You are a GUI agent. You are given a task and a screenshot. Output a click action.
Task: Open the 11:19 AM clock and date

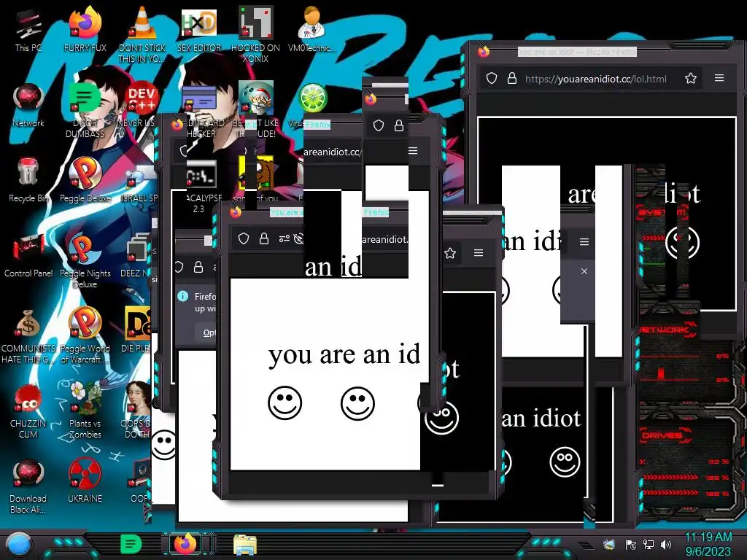coord(708,544)
